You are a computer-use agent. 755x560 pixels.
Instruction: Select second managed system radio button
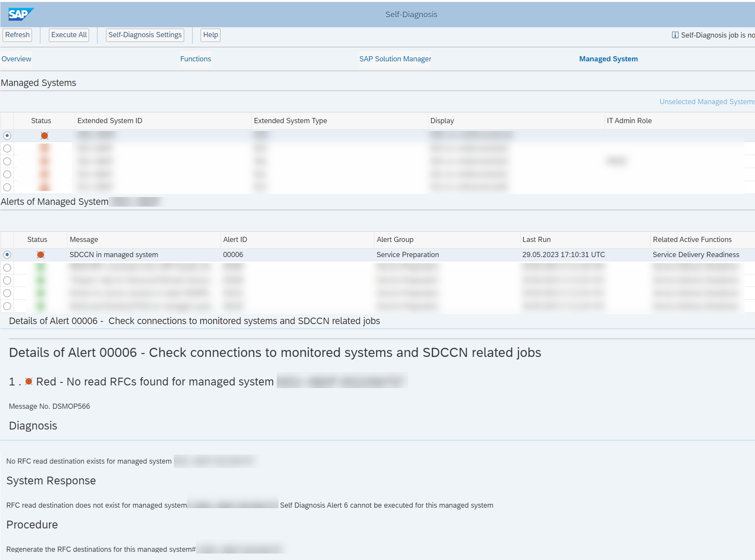7,149
